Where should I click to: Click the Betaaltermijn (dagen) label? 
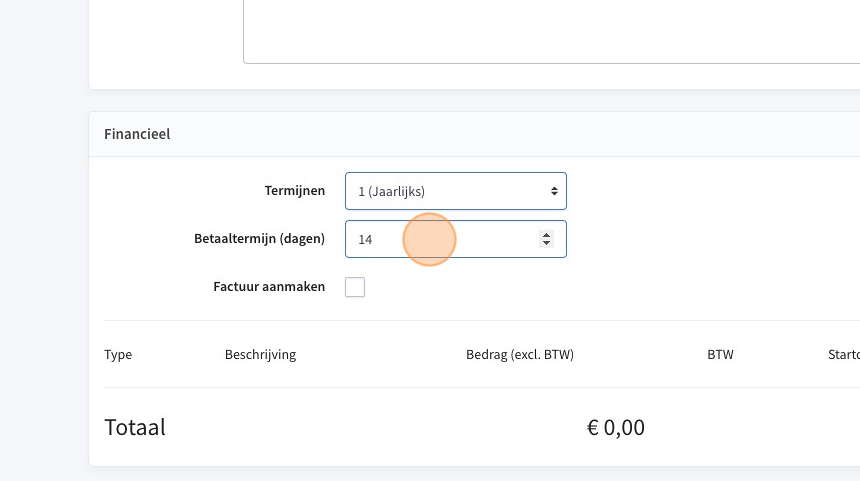tap(259, 239)
